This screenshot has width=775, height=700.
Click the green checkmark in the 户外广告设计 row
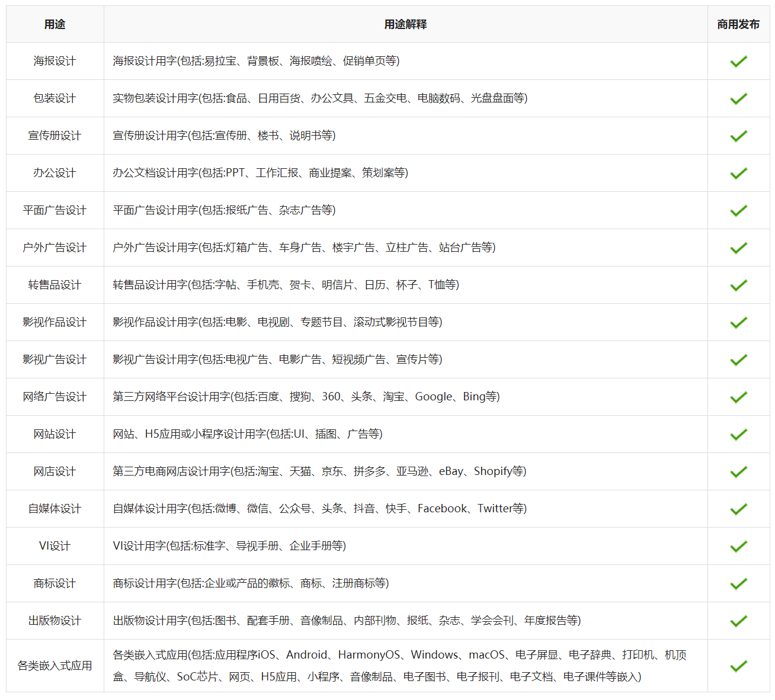(x=738, y=248)
